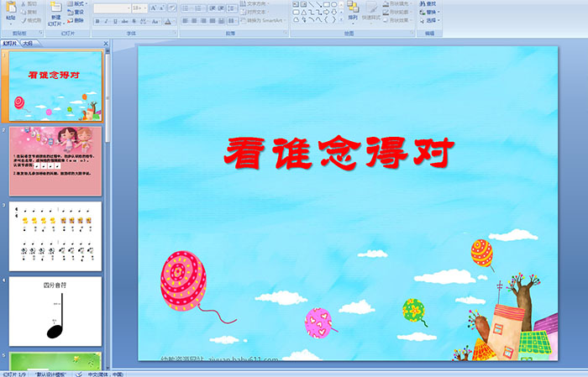Click Shape Effects (形状效果) icon
588x377 pixels.
386,20
